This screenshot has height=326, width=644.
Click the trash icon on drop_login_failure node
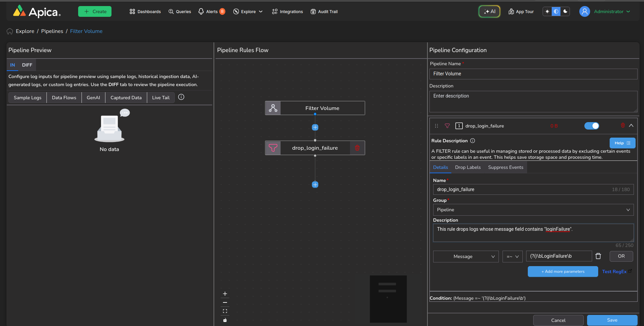coord(357,148)
